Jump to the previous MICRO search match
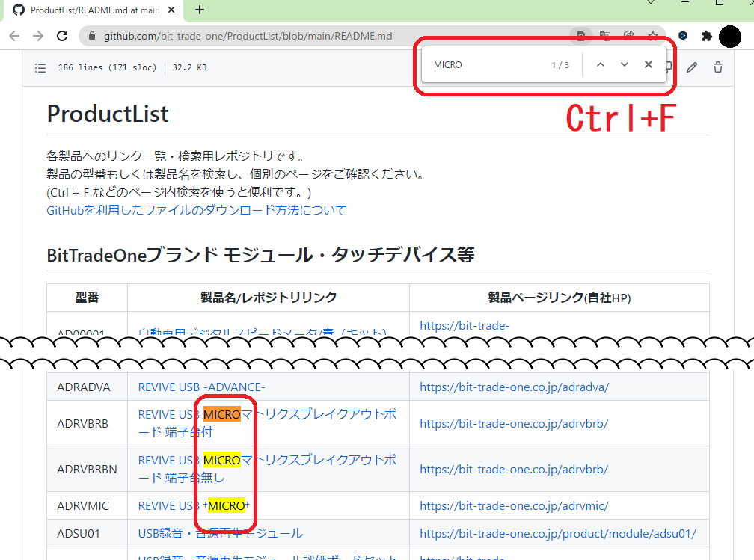 [600, 65]
